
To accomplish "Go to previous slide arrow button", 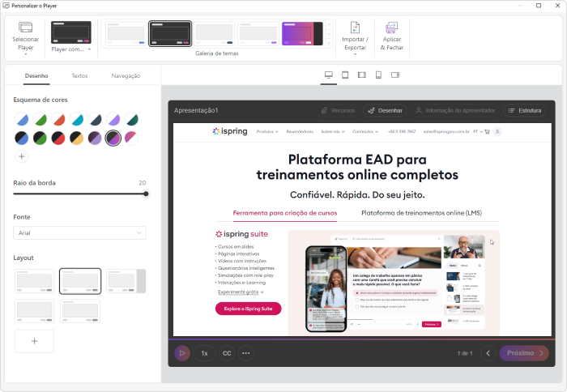I will click(x=488, y=353).
